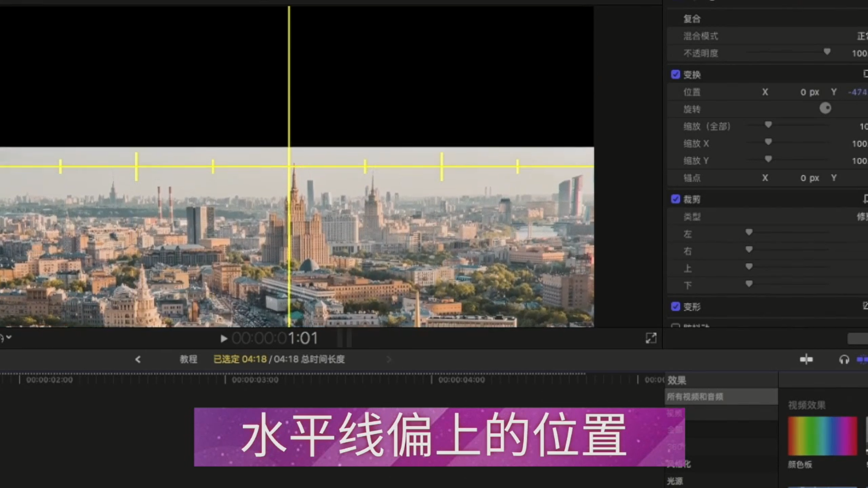This screenshot has width=868, height=488.
Task: Click the fullscreen icon in the viewer
Action: tap(650, 337)
